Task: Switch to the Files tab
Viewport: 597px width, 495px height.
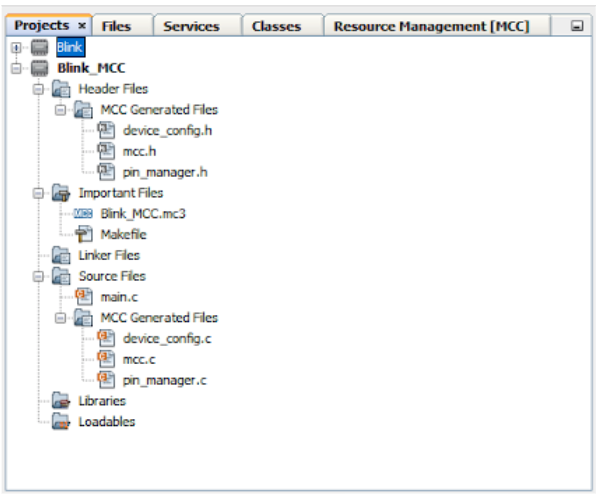Action: pyautogui.click(x=116, y=26)
